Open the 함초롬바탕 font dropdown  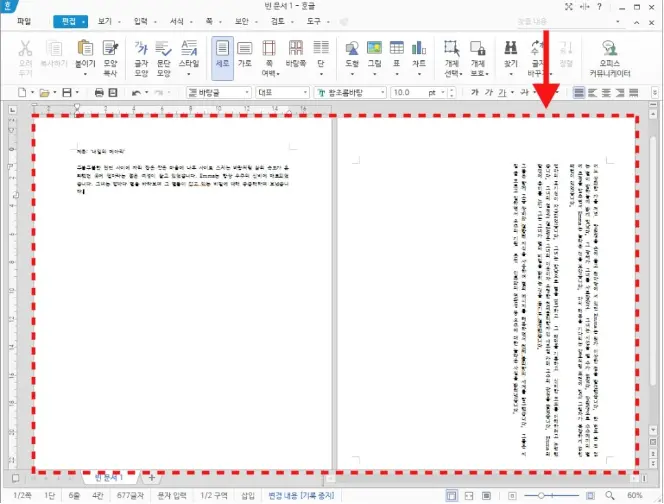[x=381, y=92]
